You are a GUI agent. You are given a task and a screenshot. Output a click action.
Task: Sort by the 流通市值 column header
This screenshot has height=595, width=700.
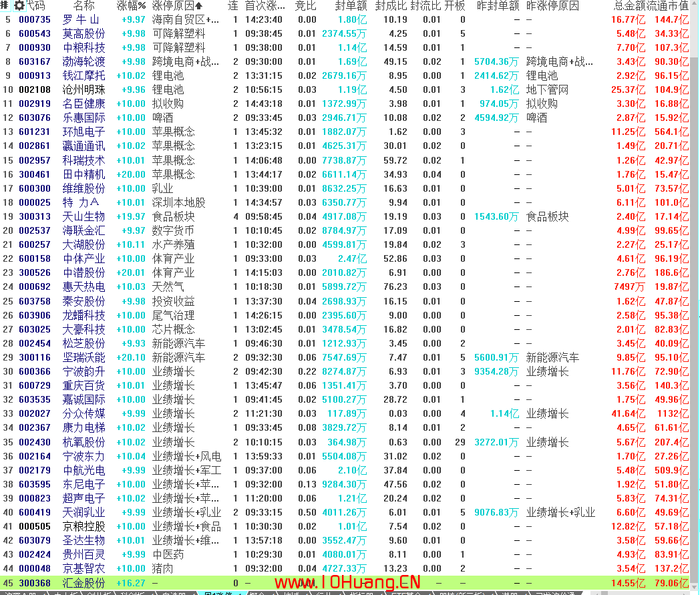(667, 6)
